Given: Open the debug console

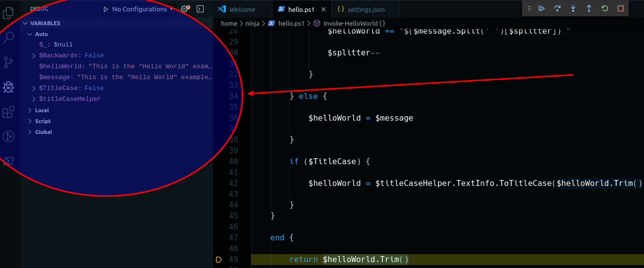Looking at the screenshot, I should point(200,9).
